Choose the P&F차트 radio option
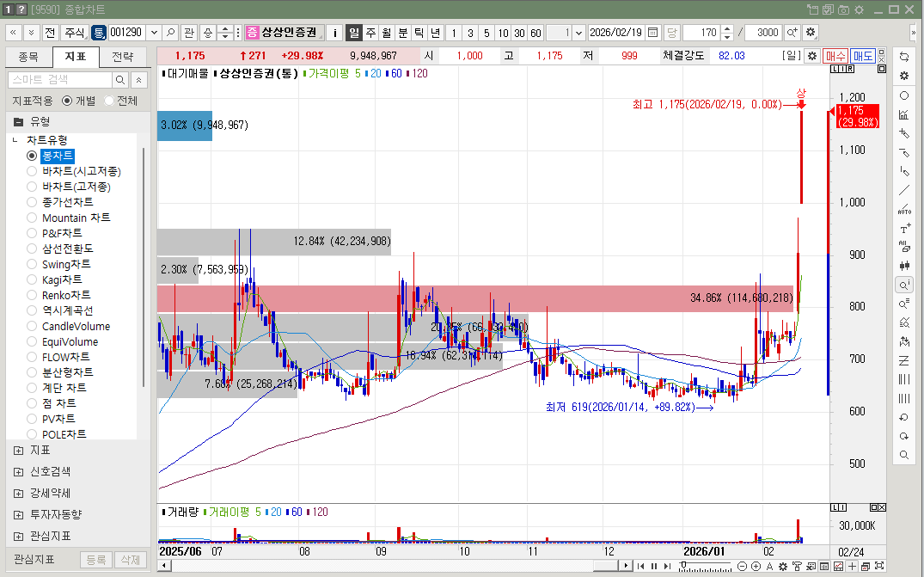The width and height of the screenshot is (924, 577). [x=32, y=233]
